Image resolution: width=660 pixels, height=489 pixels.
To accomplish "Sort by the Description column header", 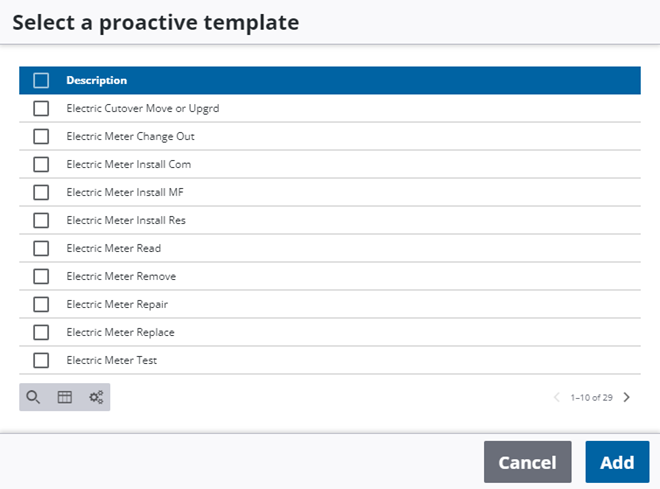I will [x=97, y=80].
